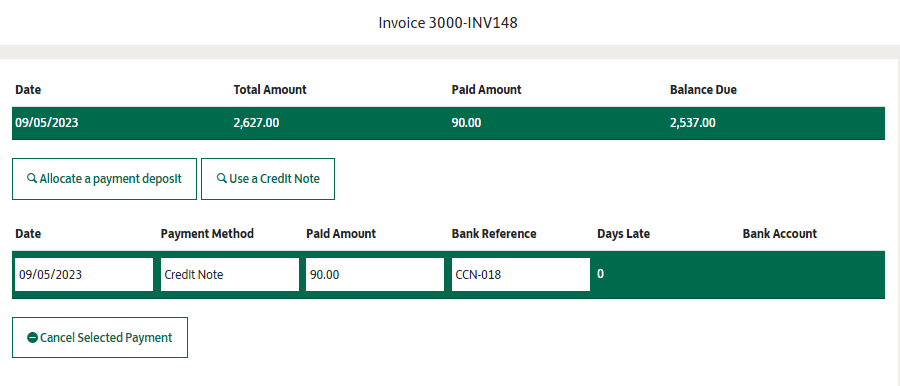Click the Allocate a payment deposit button
This screenshot has width=900, height=386.
click(x=104, y=179)
